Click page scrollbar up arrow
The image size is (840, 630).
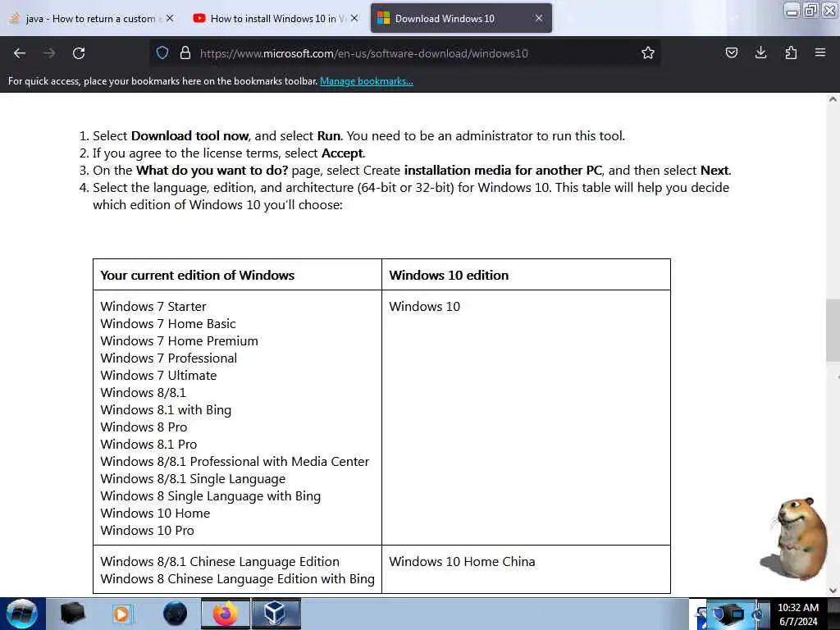pos(833,99)
